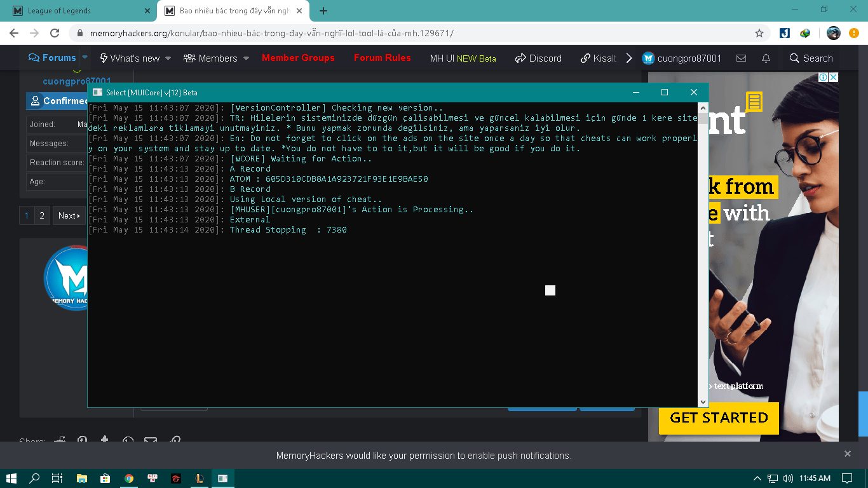
Task: Open Windows taskbar search
Action: [x=34, y=478]
